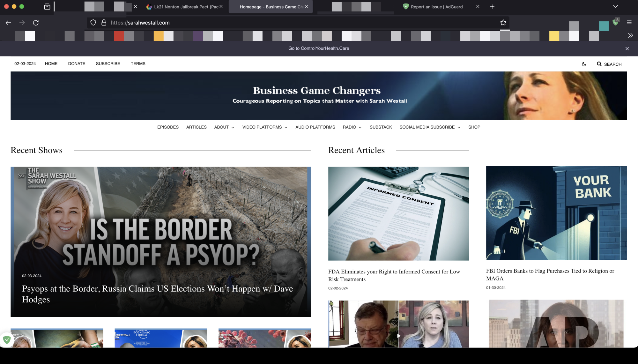Image resolution: width=638 pixels, height=364 pixels.
Task: Click the DONATE link in top bar
Action: [77, 64]
